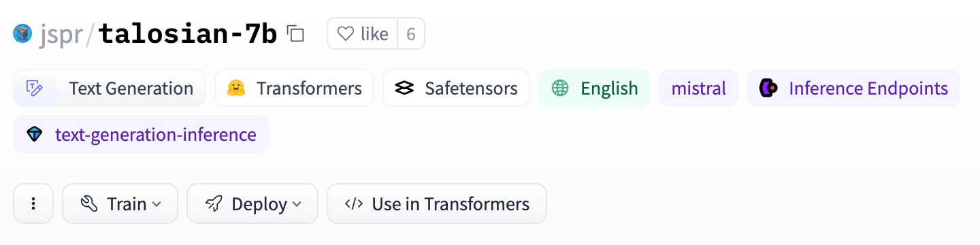Click the wrench icon on Train
Image resolution: width=980 pixels, height=245 pixels.
click(x=89, y=203)
